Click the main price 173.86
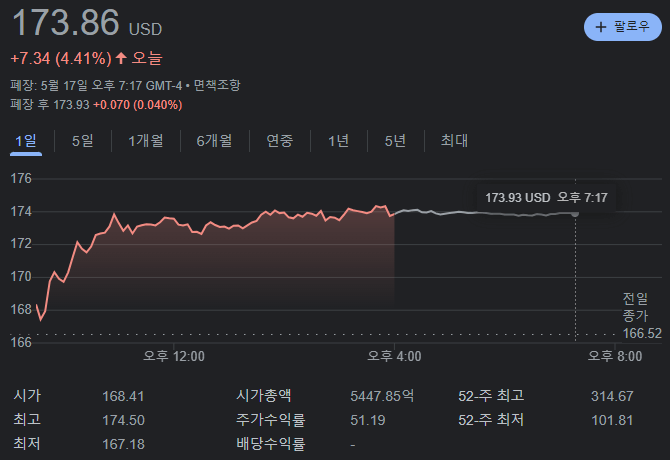Image resolution: width=670 pixels, height=460 pixels. [66, 22]
